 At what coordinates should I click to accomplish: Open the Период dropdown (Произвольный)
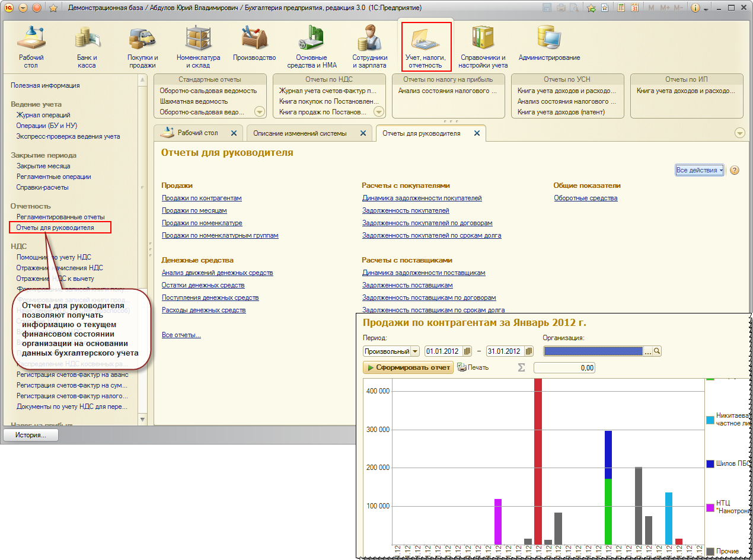pyautogui.click(x=414, y=351)
